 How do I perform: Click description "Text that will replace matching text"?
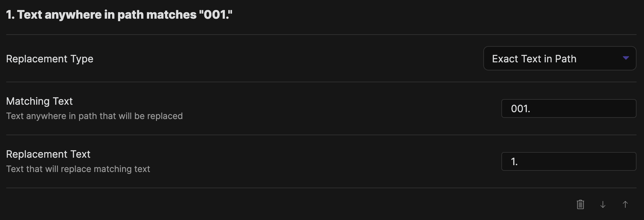(x=78, y=169)
